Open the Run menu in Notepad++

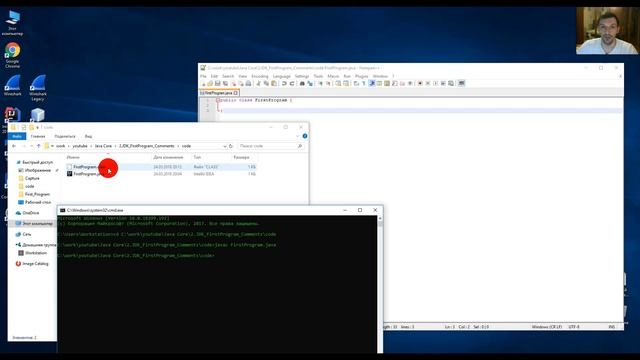tap(347, 76)
